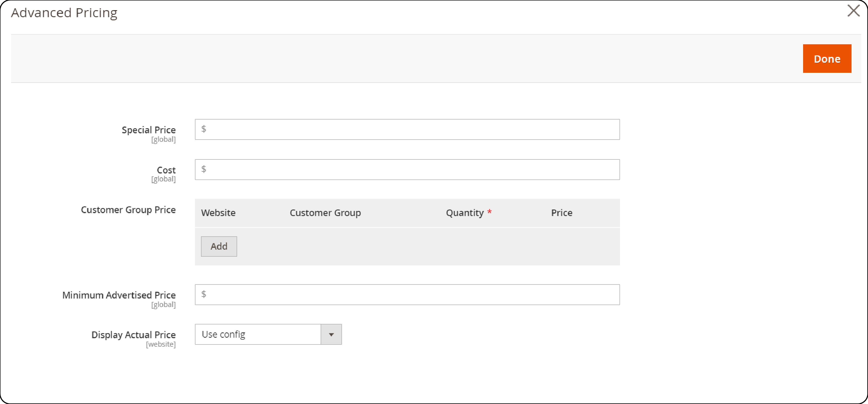The width and height of the screenshot is (868, 404).
Task: Click the [website] scope label
Action: click(161, 344)
